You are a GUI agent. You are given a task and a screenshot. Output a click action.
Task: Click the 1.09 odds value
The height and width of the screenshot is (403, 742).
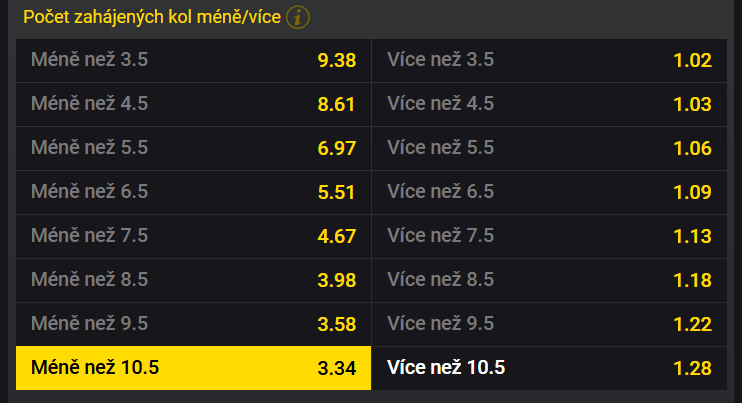pos(692,193)
